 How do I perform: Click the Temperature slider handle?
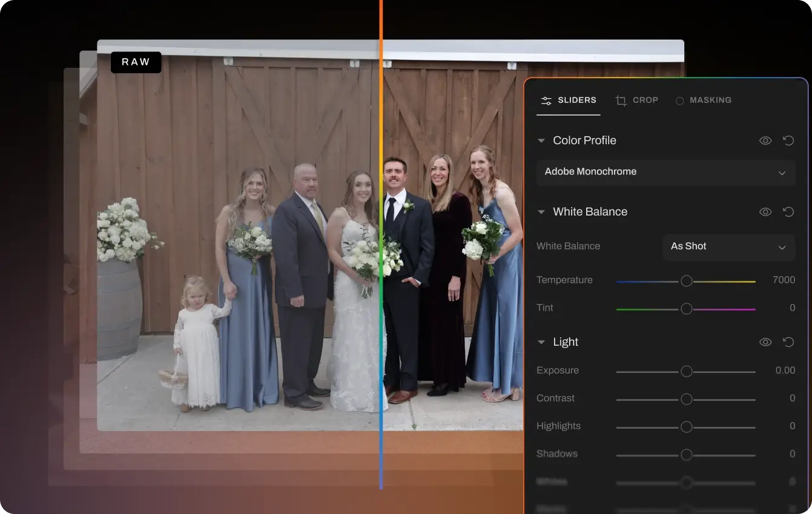click(x=686, y=281)
